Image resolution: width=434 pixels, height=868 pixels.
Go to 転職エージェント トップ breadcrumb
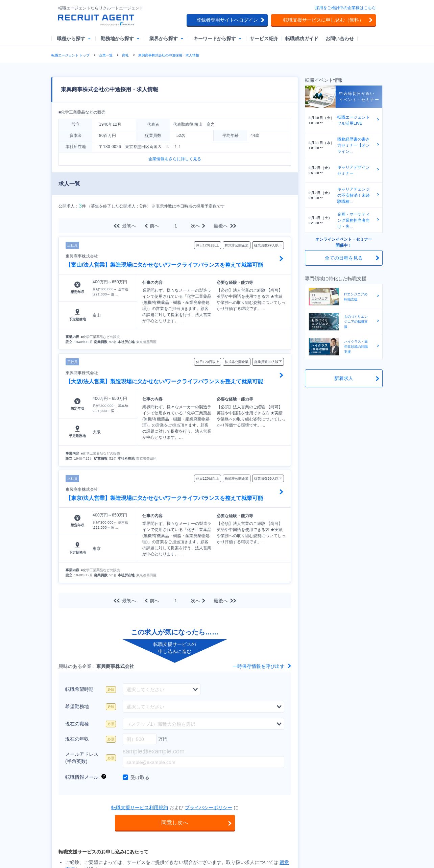pos(70,55)
